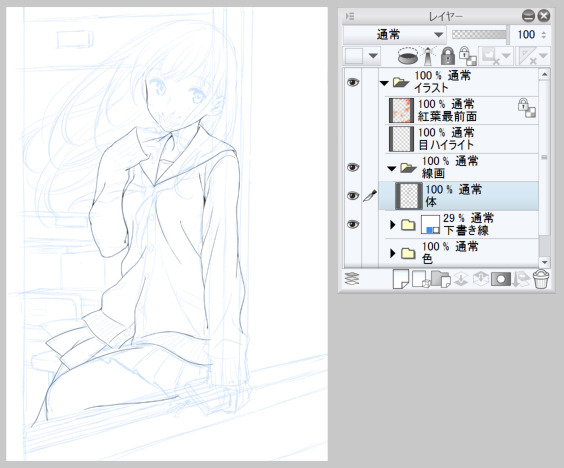564x468 pixels.
Task: Toggle clip to layer below icon
Action: pos(409,56)
